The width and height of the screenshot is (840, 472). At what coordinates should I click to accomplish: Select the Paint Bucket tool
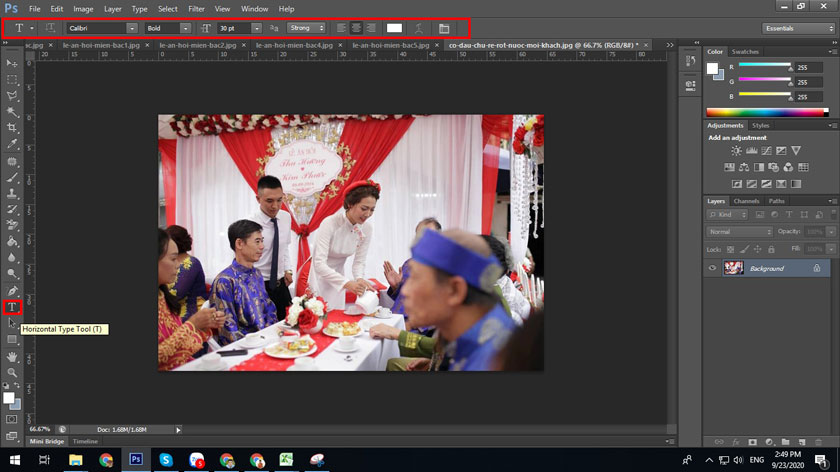12,242
